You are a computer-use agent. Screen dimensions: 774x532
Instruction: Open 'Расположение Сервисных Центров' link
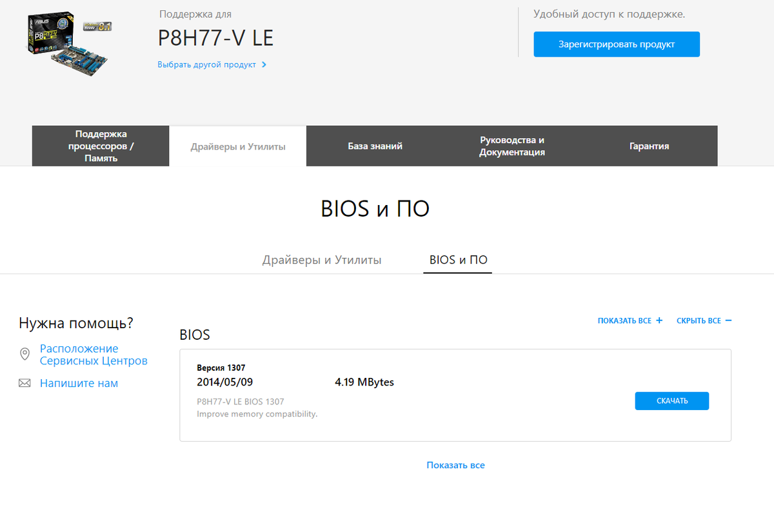click(94, 355)
